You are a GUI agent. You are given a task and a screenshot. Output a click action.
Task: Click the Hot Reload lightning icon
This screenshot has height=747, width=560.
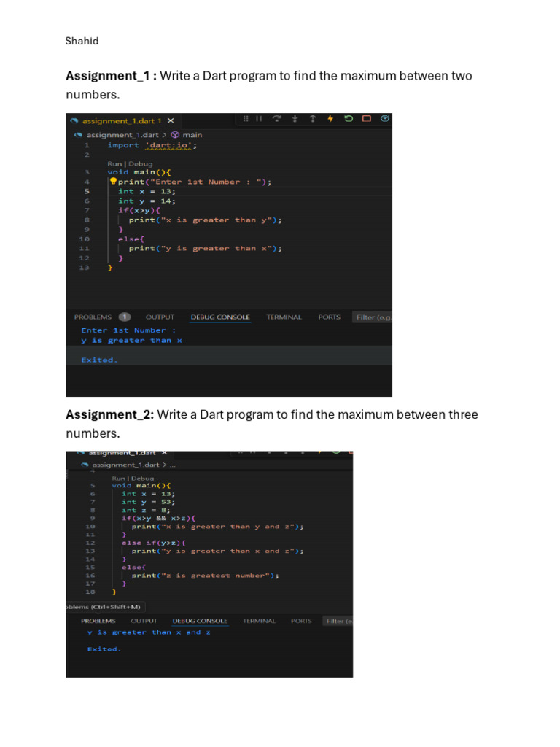click(x=330, y=119)
